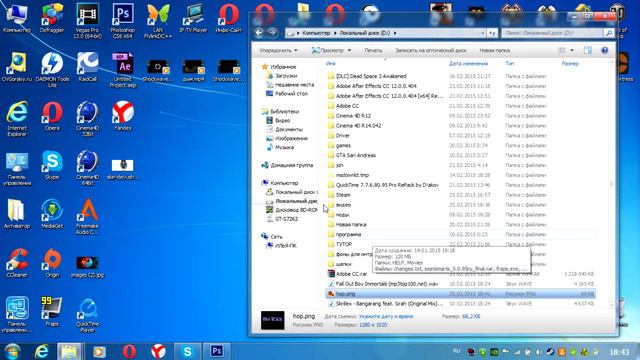Launch Origin desktop shortcut

click(52, 262)
